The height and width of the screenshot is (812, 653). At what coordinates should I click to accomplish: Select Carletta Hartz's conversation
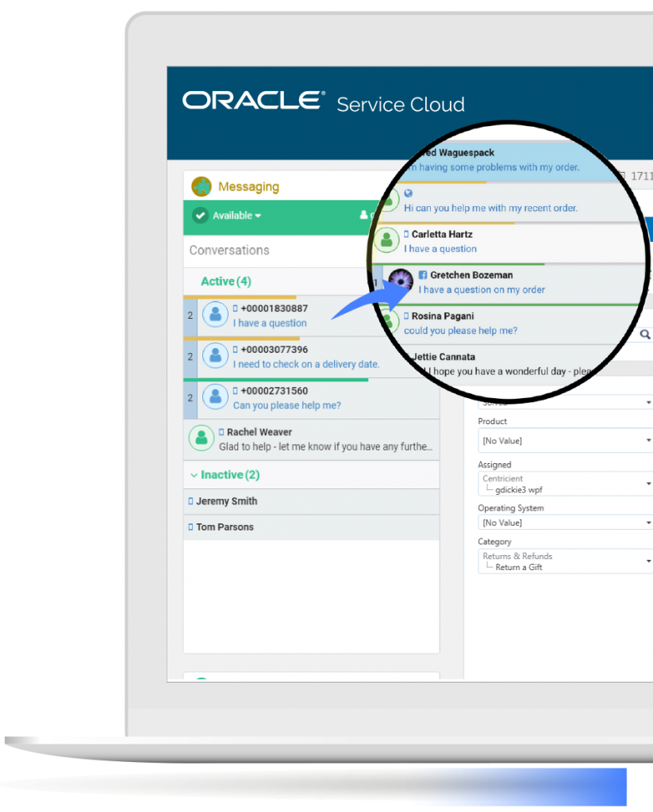point(508,243)
